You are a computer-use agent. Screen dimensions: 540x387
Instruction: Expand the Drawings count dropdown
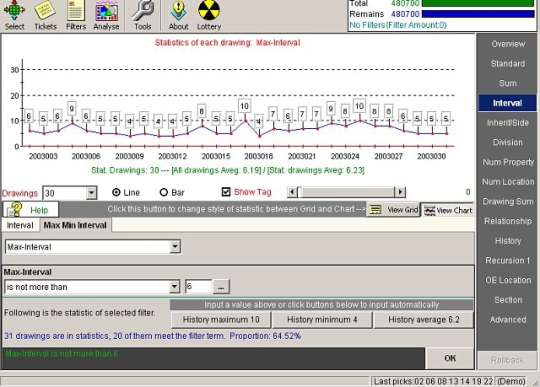[91, 193]
